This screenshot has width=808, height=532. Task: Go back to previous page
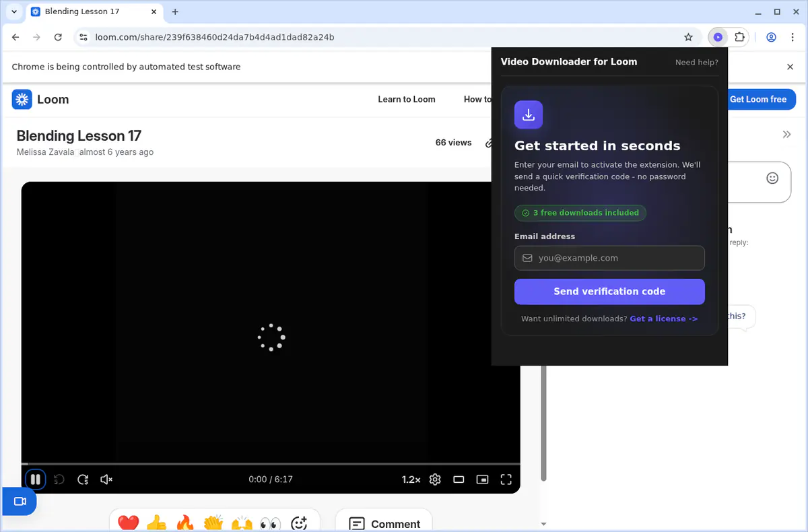[16, 37]
